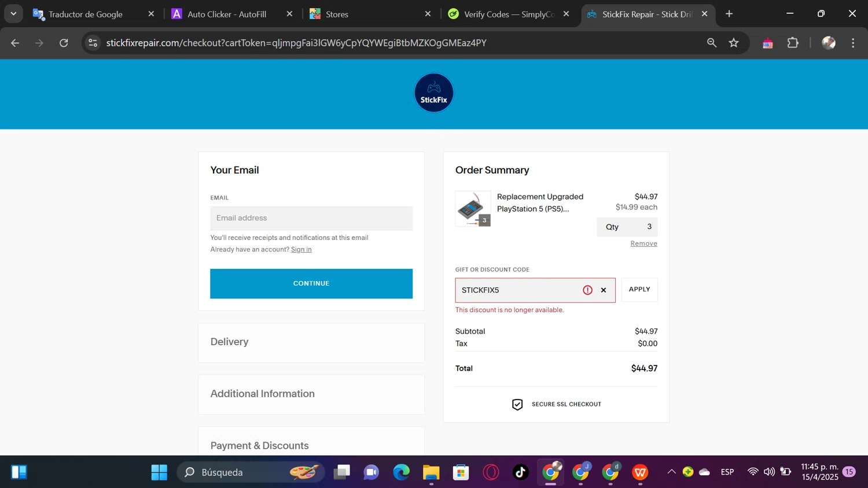The width and height of the screenshot is (868, 488).
Task: Close the Auto Clicker tab
Action: click(289, 14)
